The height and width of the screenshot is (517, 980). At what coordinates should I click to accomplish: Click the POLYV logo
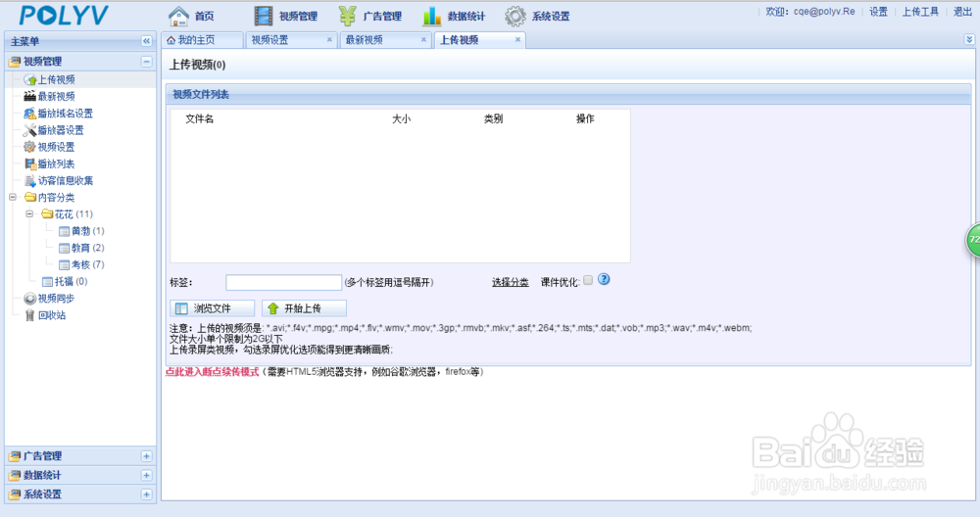click(x=64, y=15)
